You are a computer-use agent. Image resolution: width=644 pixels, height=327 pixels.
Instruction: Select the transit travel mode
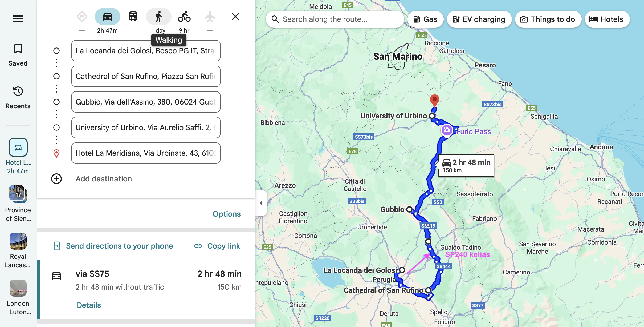pyautogui.click(x=133, y=17)
